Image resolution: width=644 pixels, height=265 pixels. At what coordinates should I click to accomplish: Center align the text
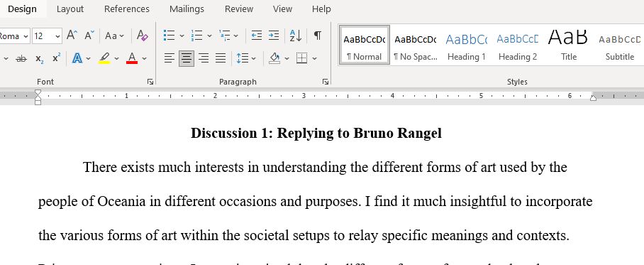(x=187, y=58)
